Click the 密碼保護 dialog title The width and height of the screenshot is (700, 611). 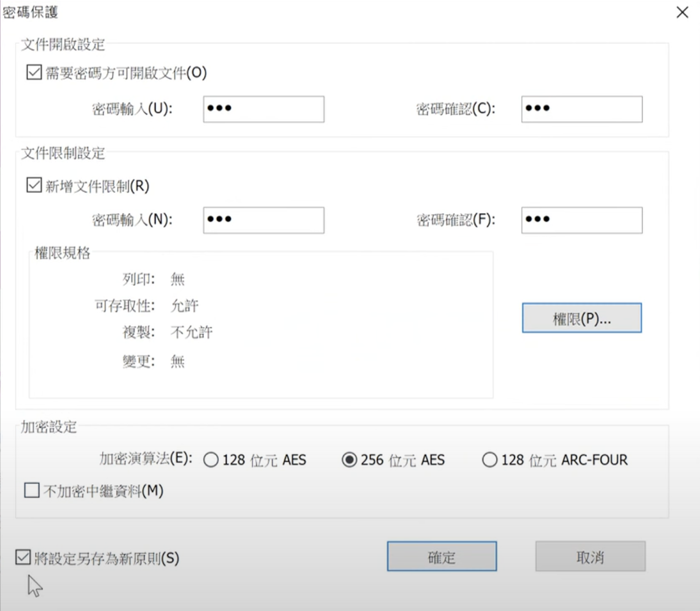pyautogui.click(x=30, y=12)
